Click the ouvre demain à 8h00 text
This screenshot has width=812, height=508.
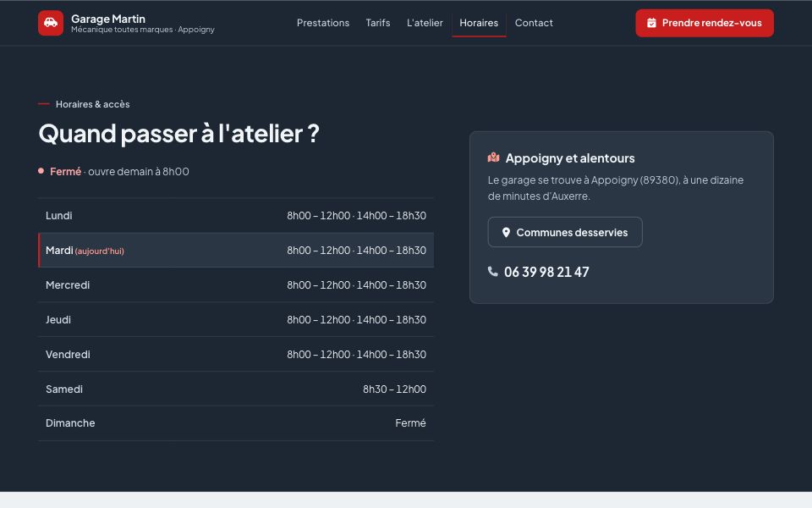(x=139, y=172)
